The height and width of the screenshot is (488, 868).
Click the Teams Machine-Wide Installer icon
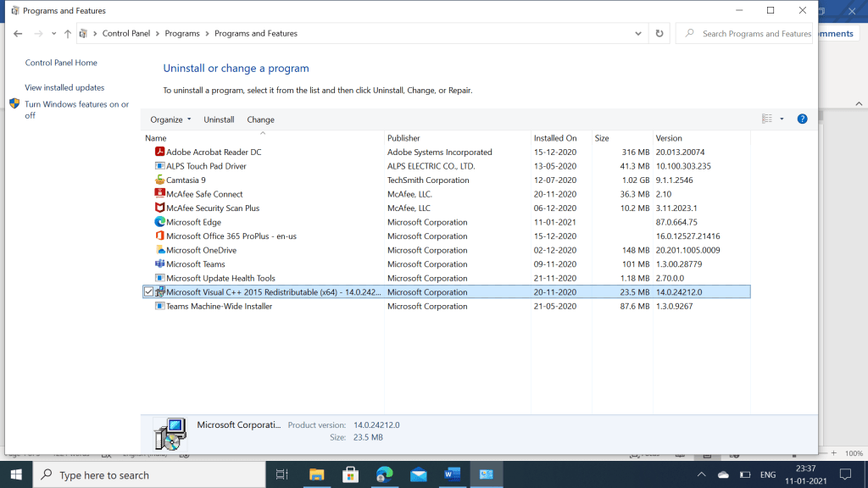159,306
